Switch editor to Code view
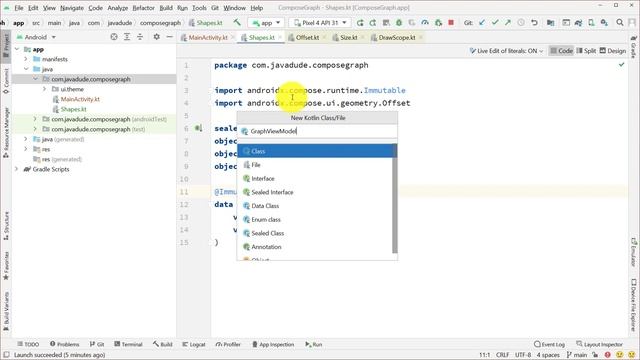 561,51
